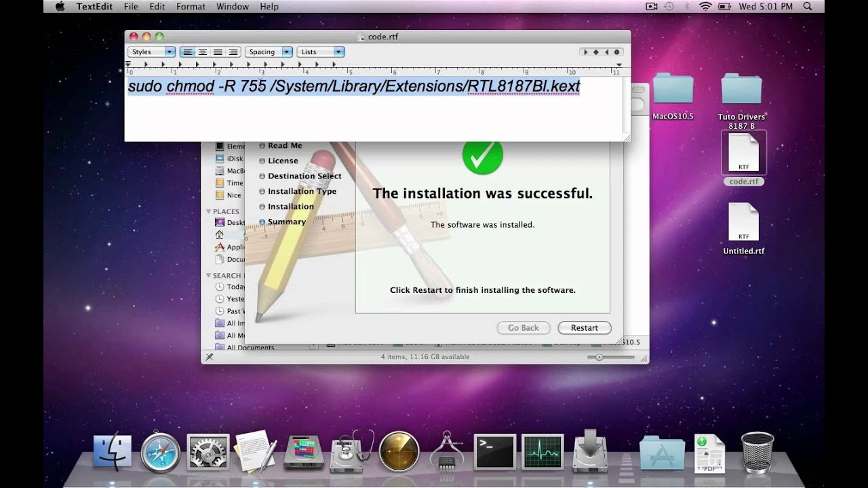Open the Format menu

click(x=191, y=6)
